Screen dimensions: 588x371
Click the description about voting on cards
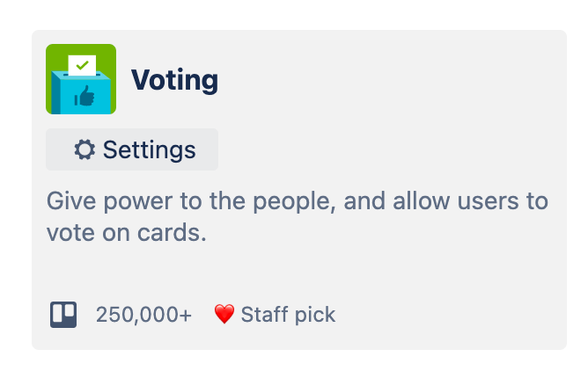(298, 217)
